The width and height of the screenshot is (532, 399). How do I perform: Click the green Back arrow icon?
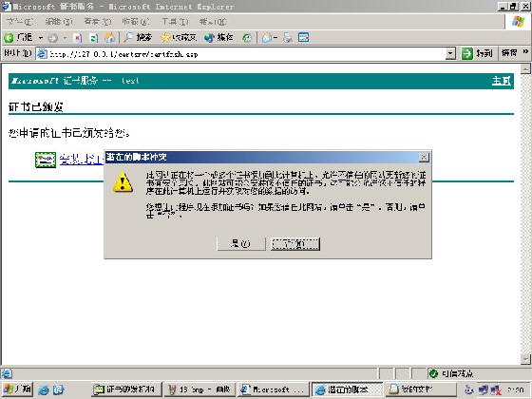pyautogui.click(x=9, y=38)
